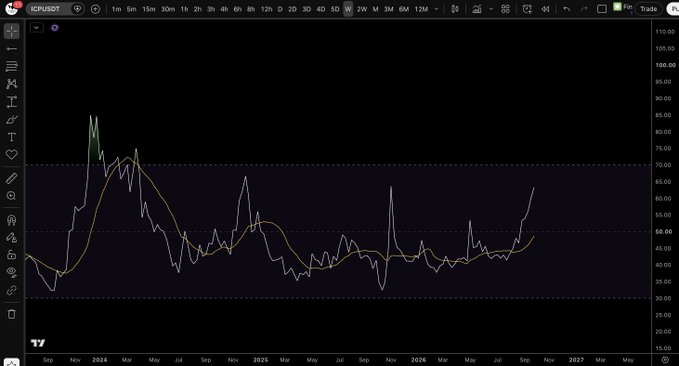The width and height of the screenshot is (679, 366).
Task: Toggle stay in drawing mode
Action: 12,237
